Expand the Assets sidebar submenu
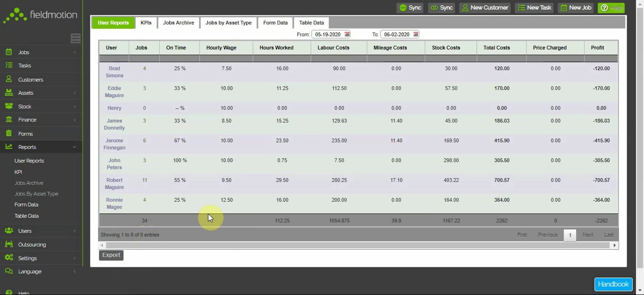This screenshot has width=644, height=295. (x=74, y=93)
